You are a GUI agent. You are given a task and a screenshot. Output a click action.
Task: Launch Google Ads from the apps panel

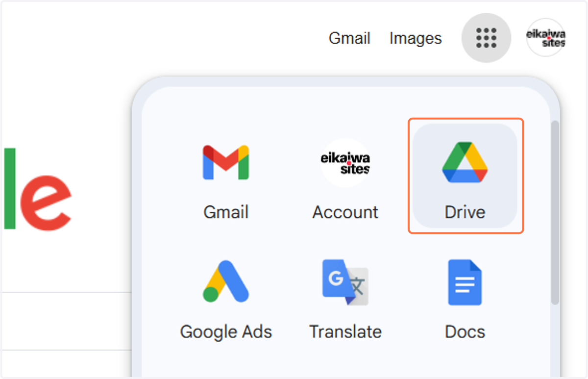pos(226,300)
